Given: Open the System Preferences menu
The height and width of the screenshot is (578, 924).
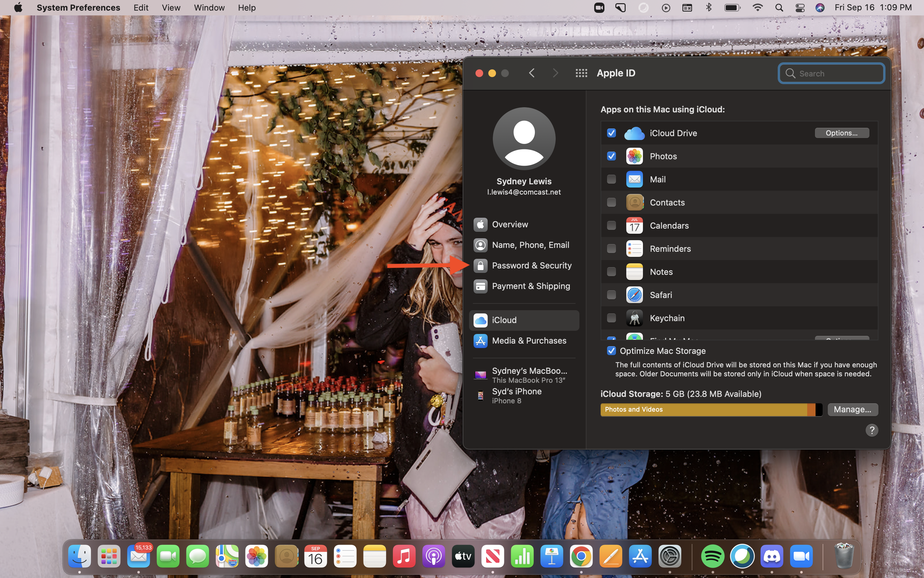Looking at the screenshot, I should tap(78, 8).
